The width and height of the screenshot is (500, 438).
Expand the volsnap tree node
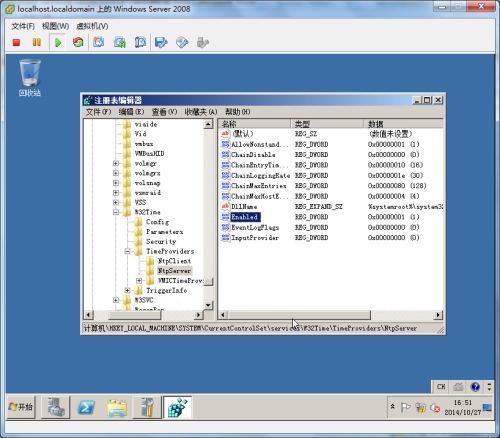(116, 183)
